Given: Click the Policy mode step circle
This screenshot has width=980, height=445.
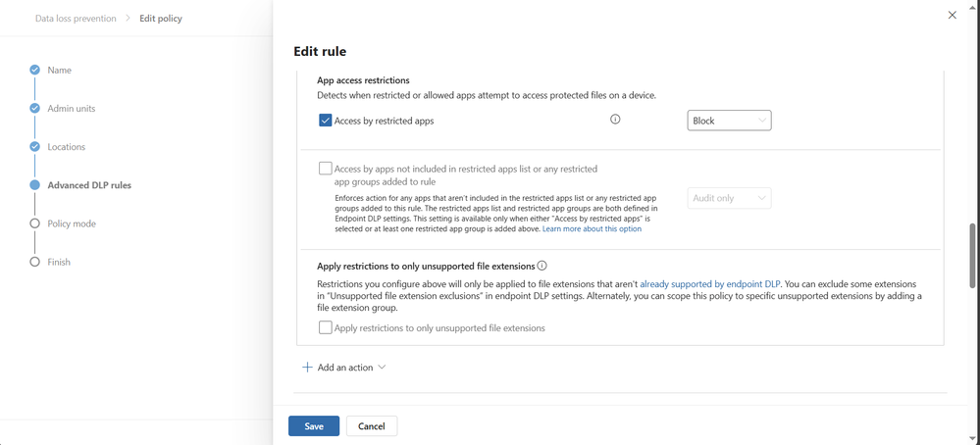Looking at the screenshot, I should (x=35, y=223).
